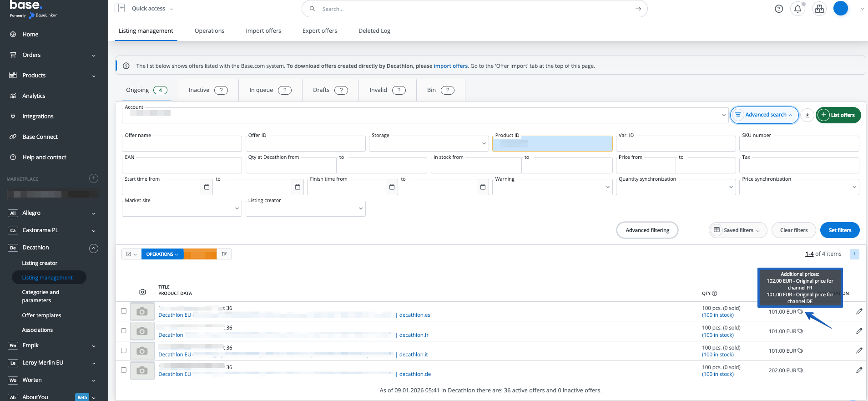Click the sort order icon beside Operations
Image resolution: width=868 pixels, height=401 pixels.
[224, 254]
